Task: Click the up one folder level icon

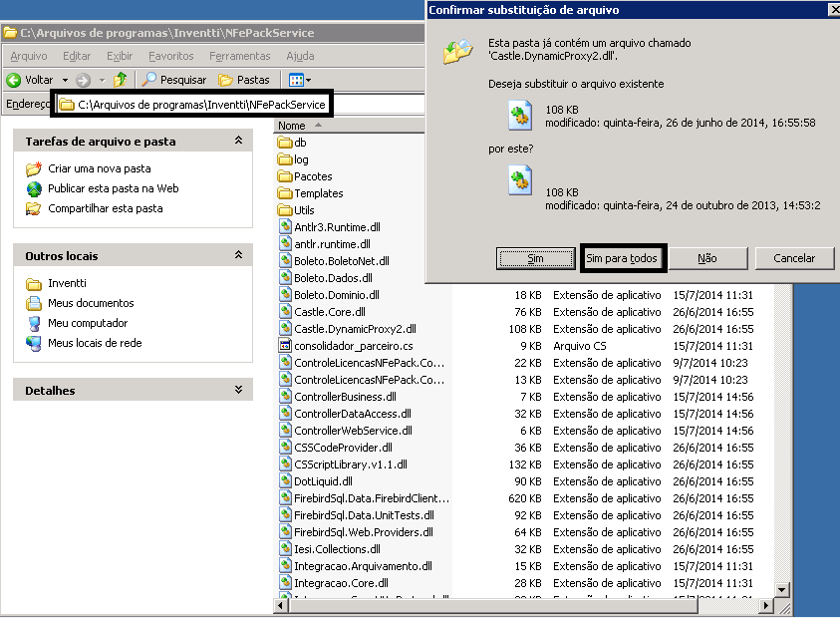Action: pos(121,80)
